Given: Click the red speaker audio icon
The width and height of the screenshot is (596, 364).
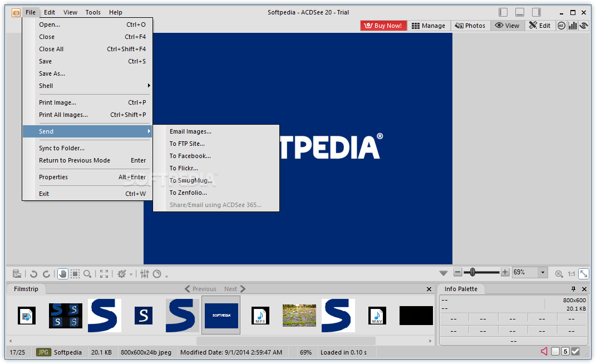Looking at the screenshot, I should click(544, 351).
